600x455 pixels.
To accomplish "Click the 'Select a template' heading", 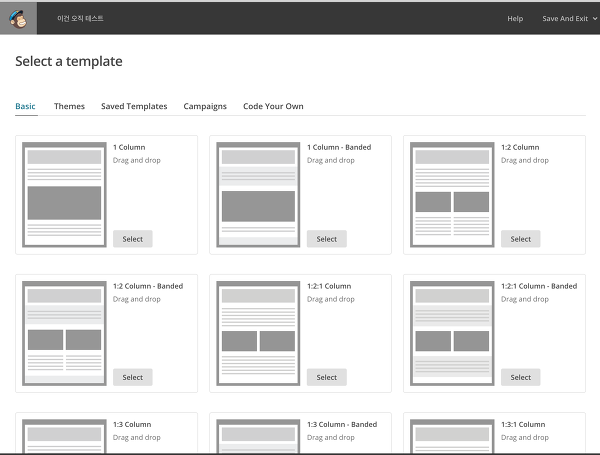I will point(69,61).
